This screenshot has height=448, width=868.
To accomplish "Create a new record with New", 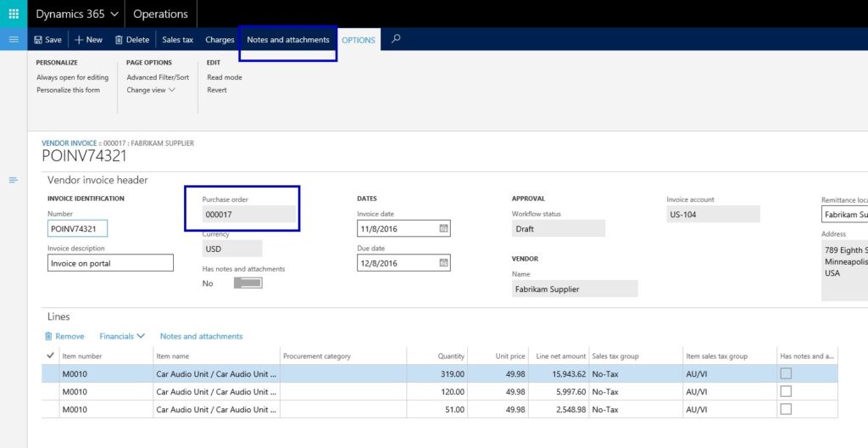I will (88, 40).
